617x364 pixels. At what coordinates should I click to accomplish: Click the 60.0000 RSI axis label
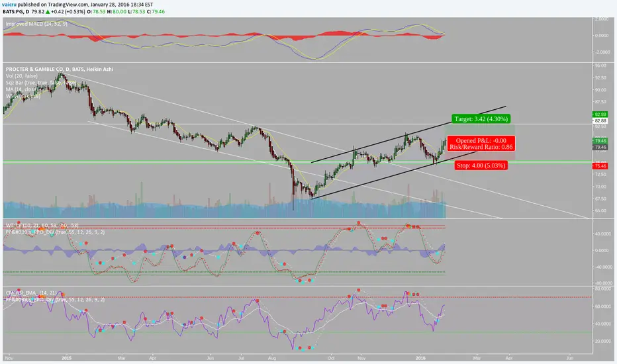[603, 306]
